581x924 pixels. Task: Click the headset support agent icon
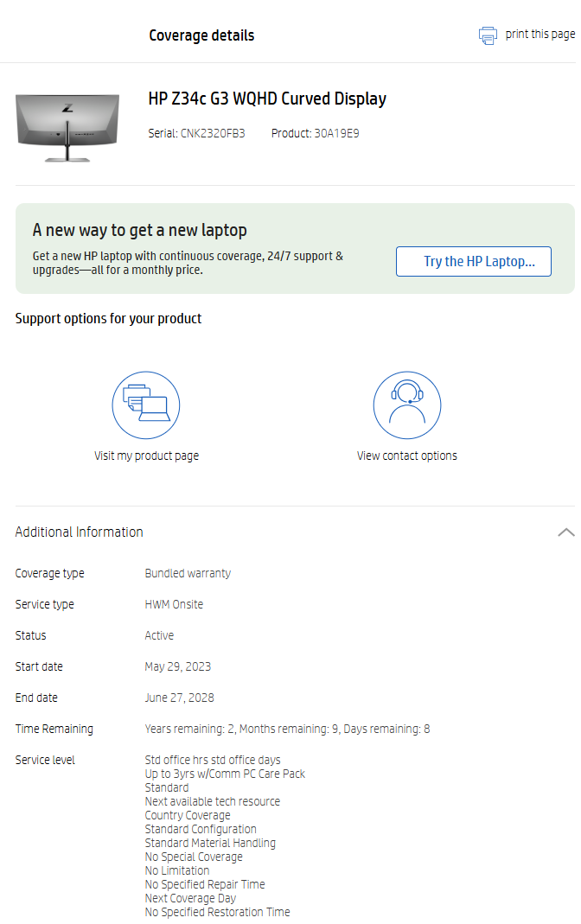pyautogui.click(x=407, y=405)
